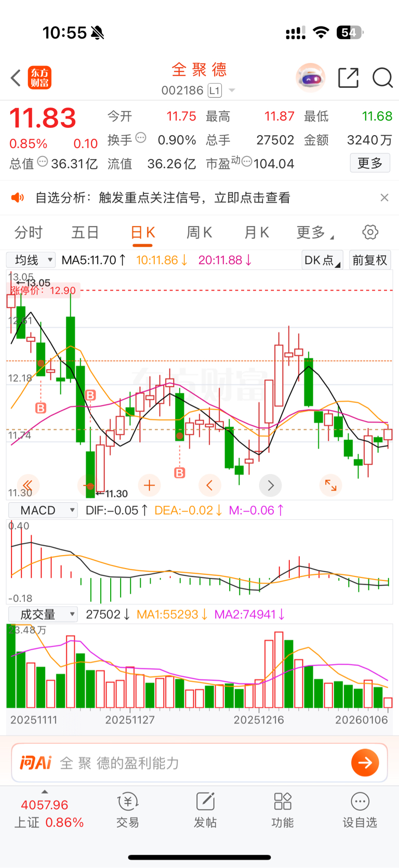This screenshot has width=399, height=868.
Task: Tap the double-left fast rewind chart button
Action: [28, 485]
